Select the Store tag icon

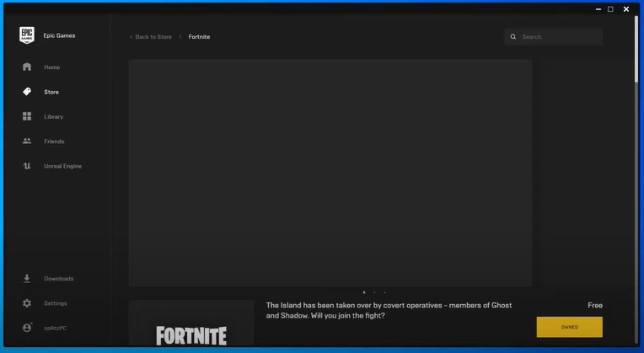coord(27,92)
